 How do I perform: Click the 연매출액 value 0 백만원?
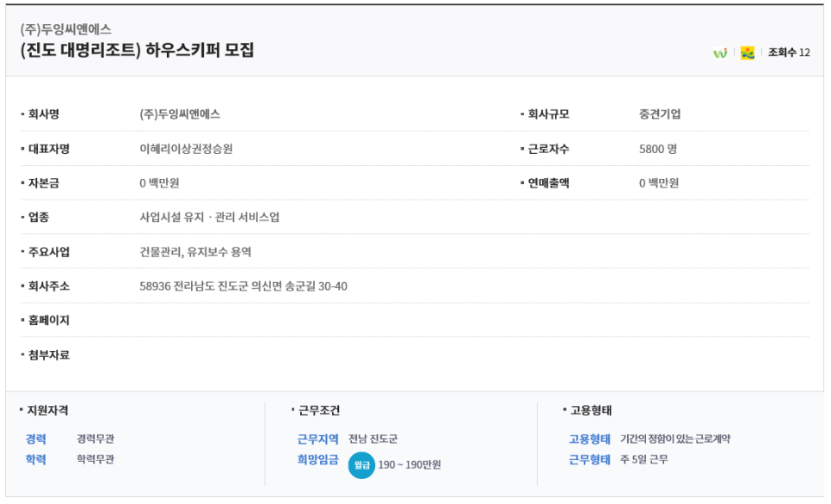659,183
